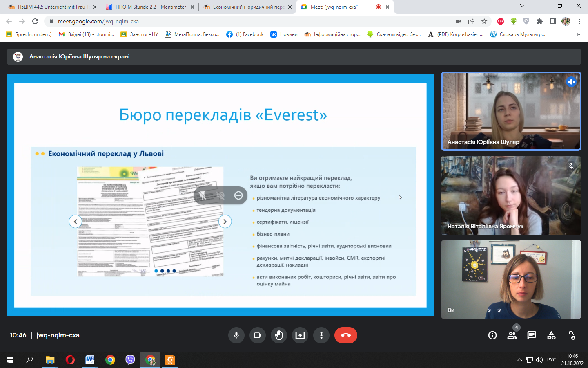The width and height of the screenshot is (588, 368).
Task: Open Viber from the taskbar
Action: pyautogui.click(x=130, y=360)
